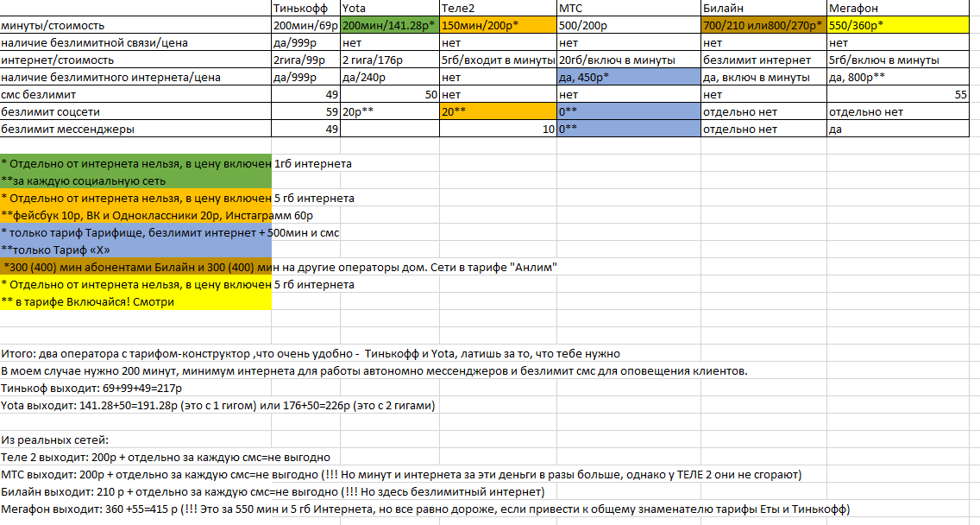Click the blue cell 'да, 450р*'
980x525 pixels.
(629, 77)
